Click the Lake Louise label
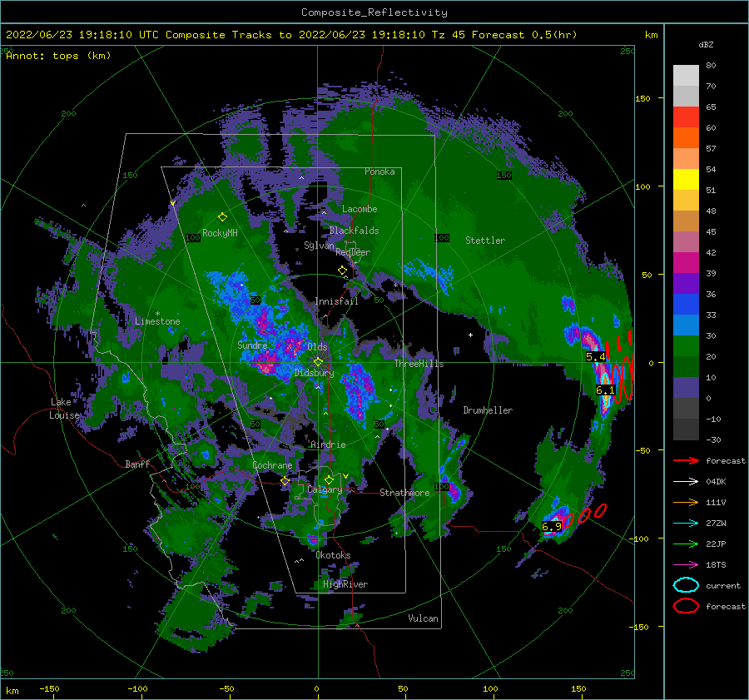Image resolution: width=749 pixels, height=700 pixels. [64, 409]
